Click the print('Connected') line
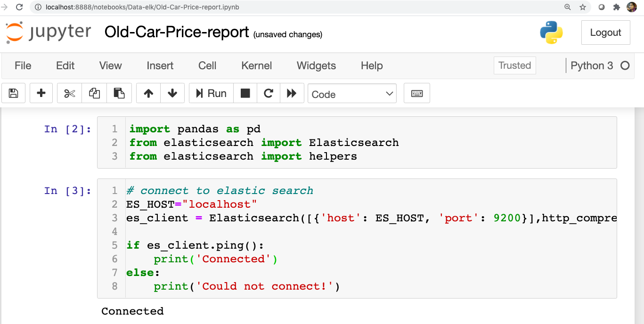 pos(216,259)
